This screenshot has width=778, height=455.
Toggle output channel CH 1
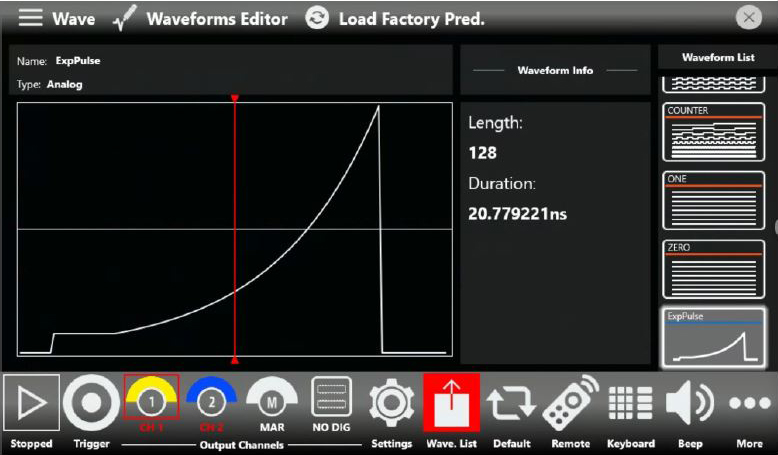[151, 402]
